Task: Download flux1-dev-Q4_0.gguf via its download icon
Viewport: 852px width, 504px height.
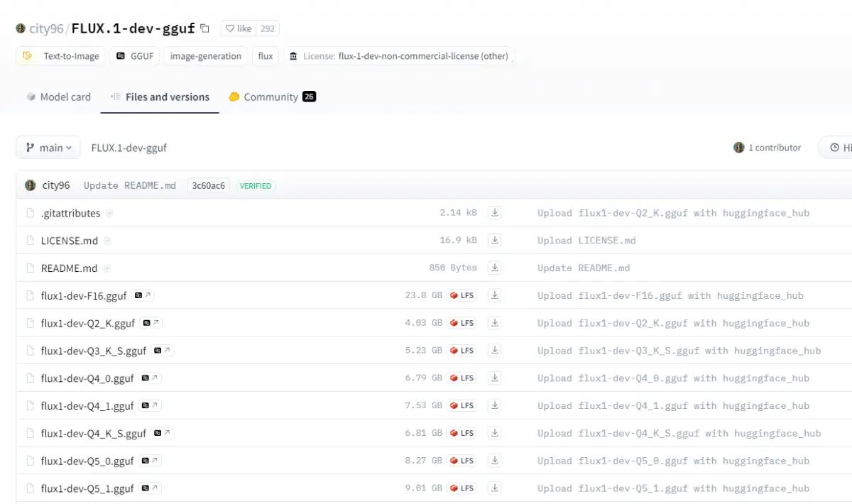Action: click(x=495, y=378)
